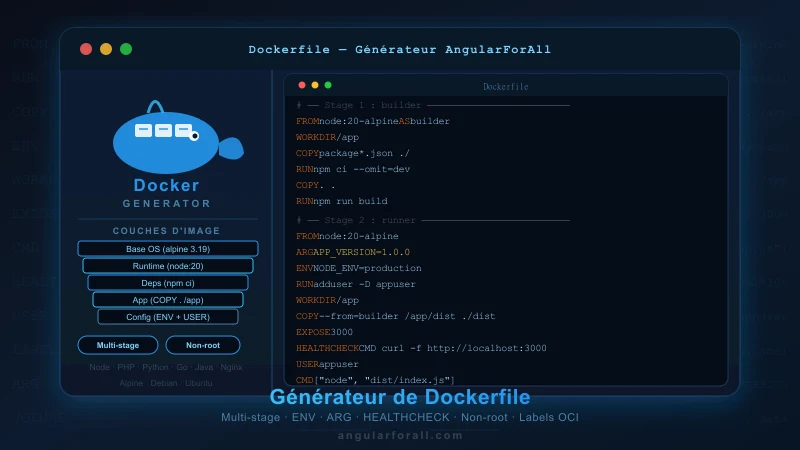Screen dimensions: 800x450
Task: Click the HEALTHCHECK CMD curl line
Action: tap(421, 348)
